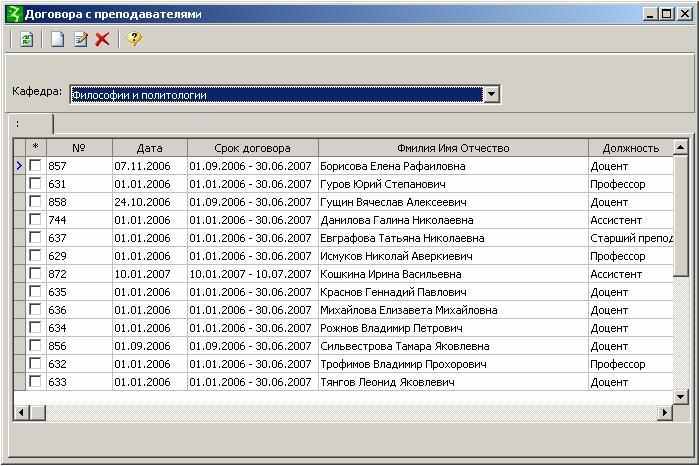Select the tab labeled with a colon
This screenshot has width=699, height=466.
click(31, 124)
